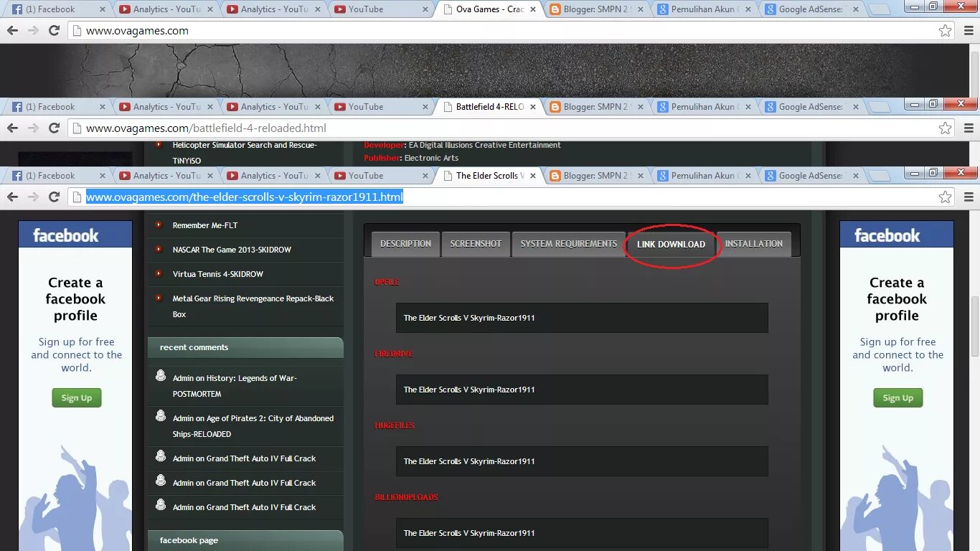Click the red bullet icon beside NASCAR The Game 2013
The height and width of the screenshot is (551, 980).
(x=159, y=249)
